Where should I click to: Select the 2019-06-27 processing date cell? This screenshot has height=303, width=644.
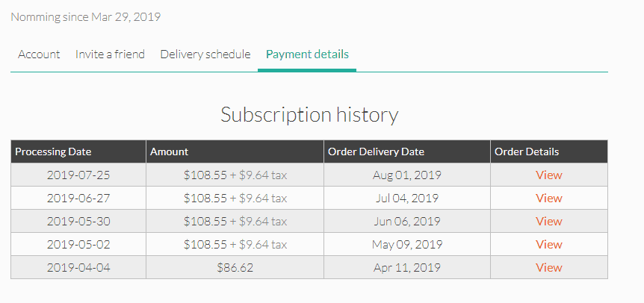[x=78, y=198]
